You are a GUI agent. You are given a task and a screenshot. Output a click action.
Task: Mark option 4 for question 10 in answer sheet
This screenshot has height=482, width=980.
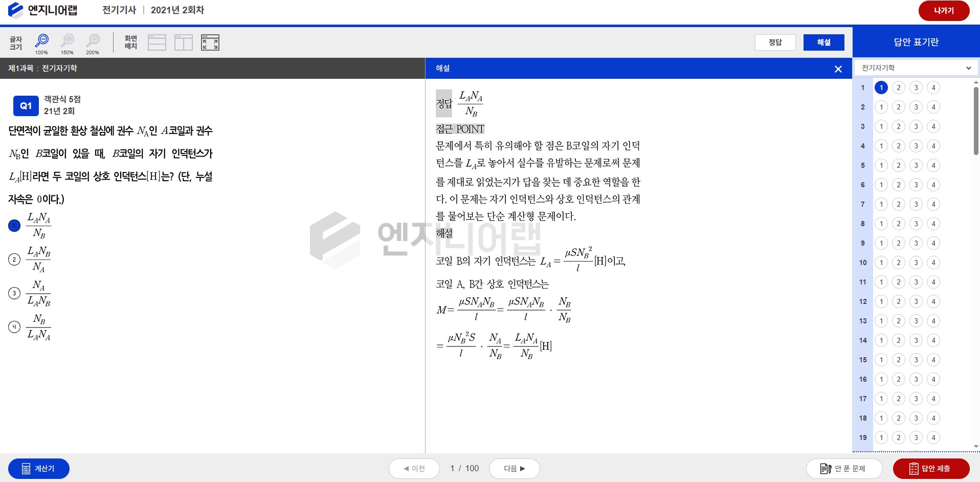pos(933,262)
